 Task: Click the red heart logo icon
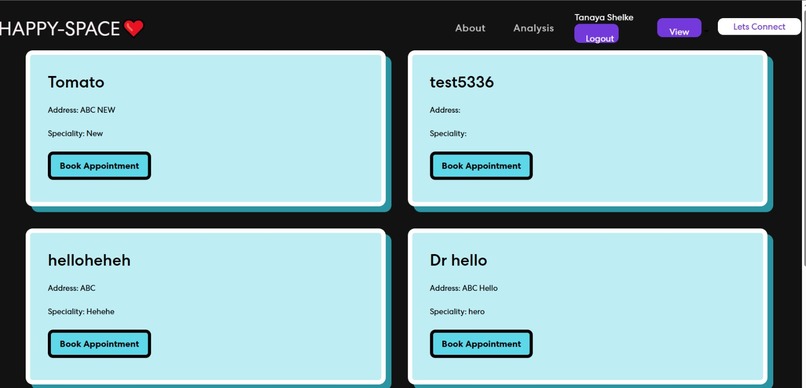134,28
